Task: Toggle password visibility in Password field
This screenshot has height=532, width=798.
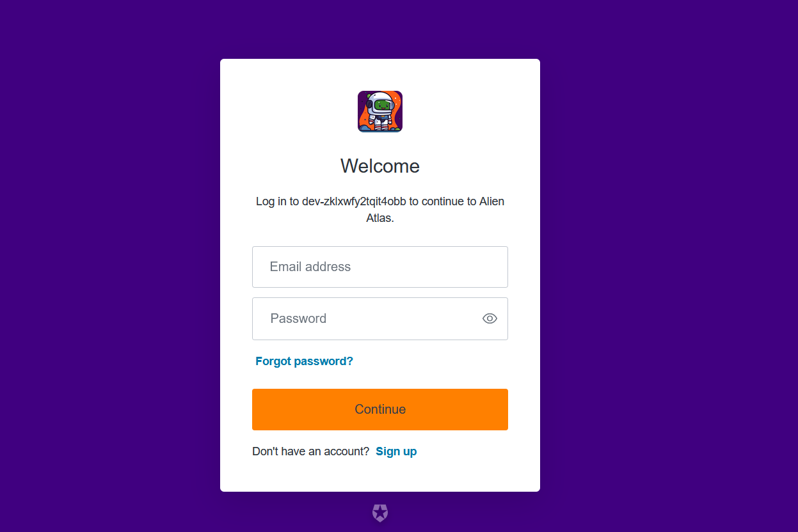Action: [490, 318]
